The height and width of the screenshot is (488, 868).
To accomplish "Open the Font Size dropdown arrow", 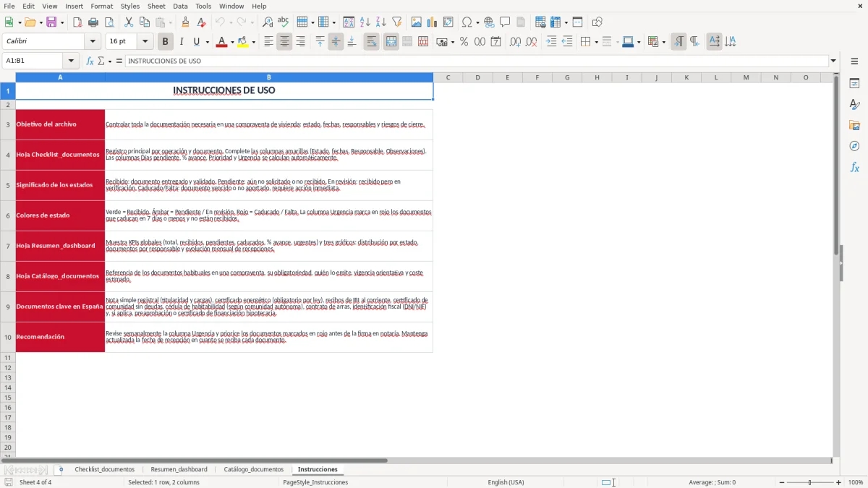I will pyautogui.click(x=145, y=42).
